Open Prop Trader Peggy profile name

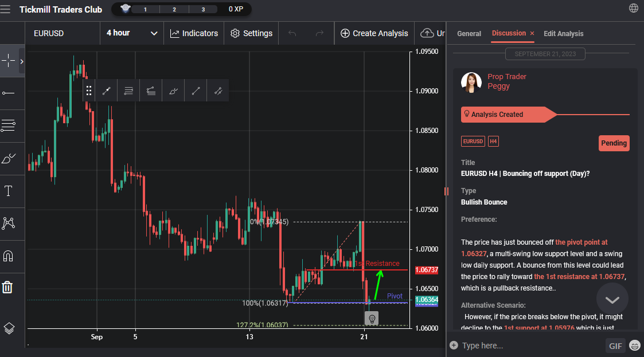[x=507, y=81]
